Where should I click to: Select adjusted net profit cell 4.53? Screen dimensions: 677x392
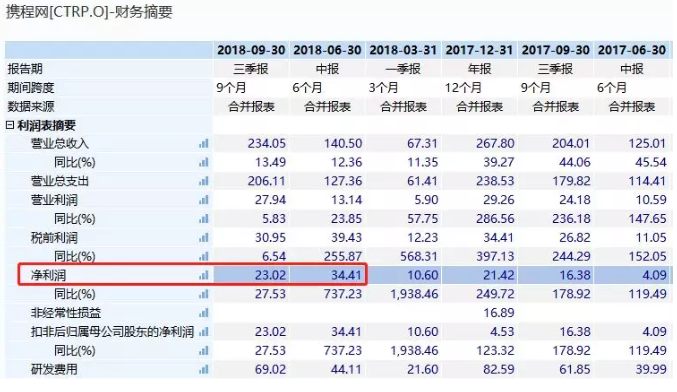[502, 332]
